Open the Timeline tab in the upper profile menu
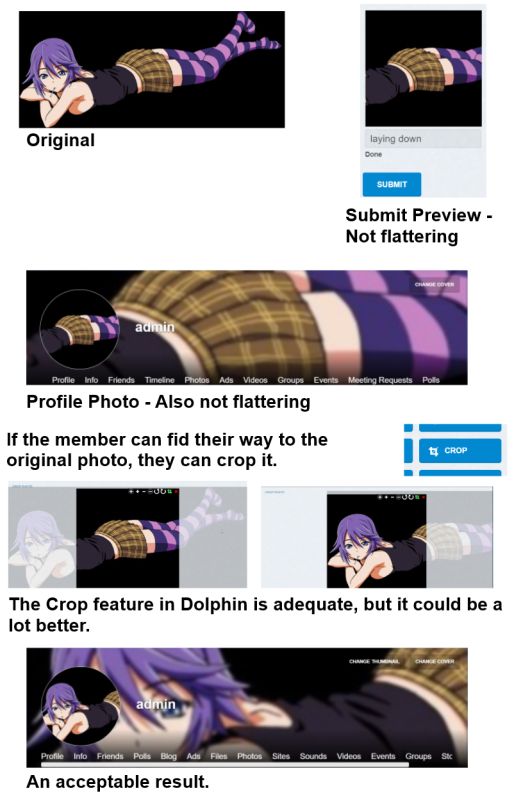Viewport: 523px width, 800px height. click(159, 380)
